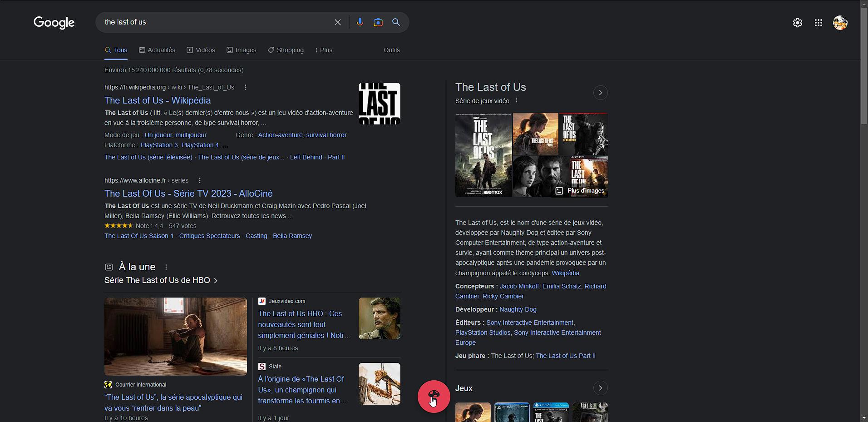Click the Google logo to go home

tap(54, 23)
